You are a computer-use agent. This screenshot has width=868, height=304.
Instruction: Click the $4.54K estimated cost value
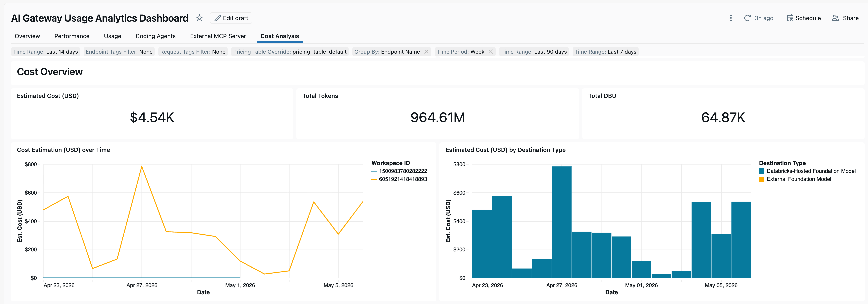tap(152, 117)
